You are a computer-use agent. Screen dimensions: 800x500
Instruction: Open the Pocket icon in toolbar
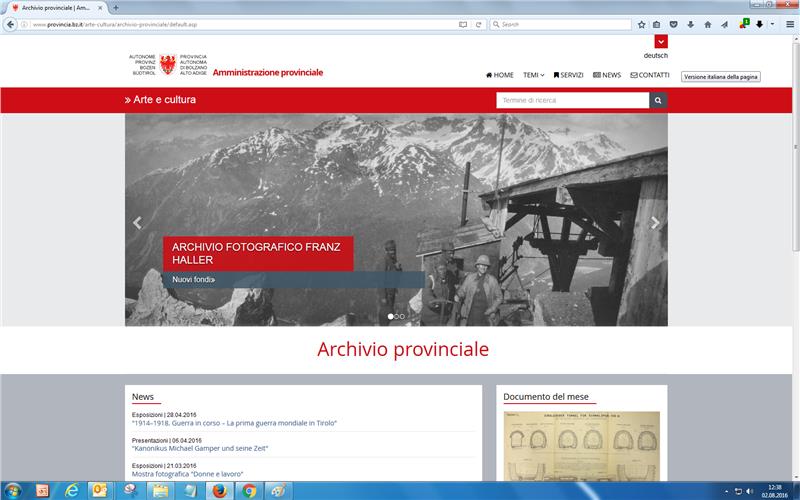(673, 24)
